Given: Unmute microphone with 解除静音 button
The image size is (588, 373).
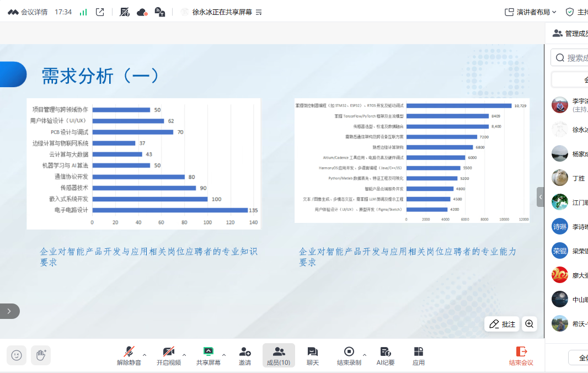Looking at the screenshot, I should 129,355.
